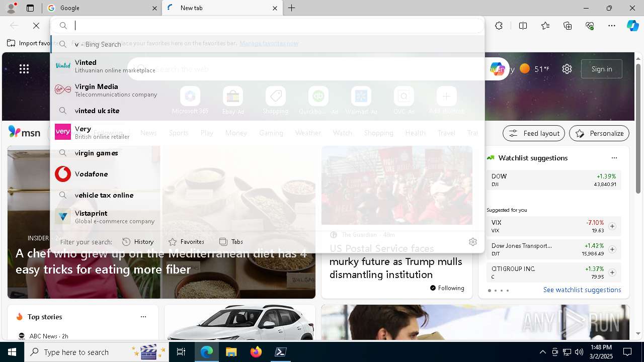Open the notification center icon
Image resolution: width=644 pixels, height=362 pixels.
[x=627, y=352]
